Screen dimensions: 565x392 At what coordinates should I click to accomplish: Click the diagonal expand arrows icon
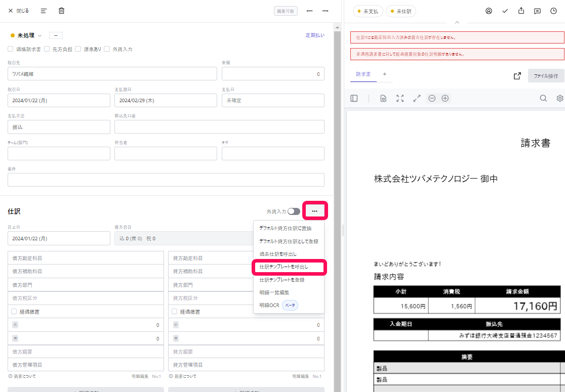coord(417,98)
